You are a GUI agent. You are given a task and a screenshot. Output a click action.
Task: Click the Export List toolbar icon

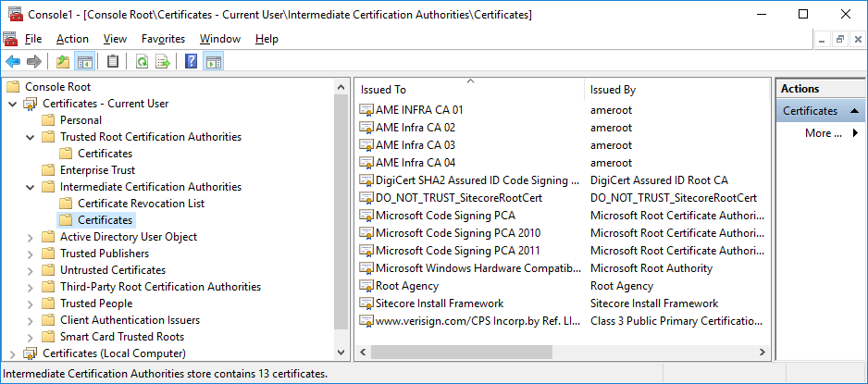coord(163,62)
